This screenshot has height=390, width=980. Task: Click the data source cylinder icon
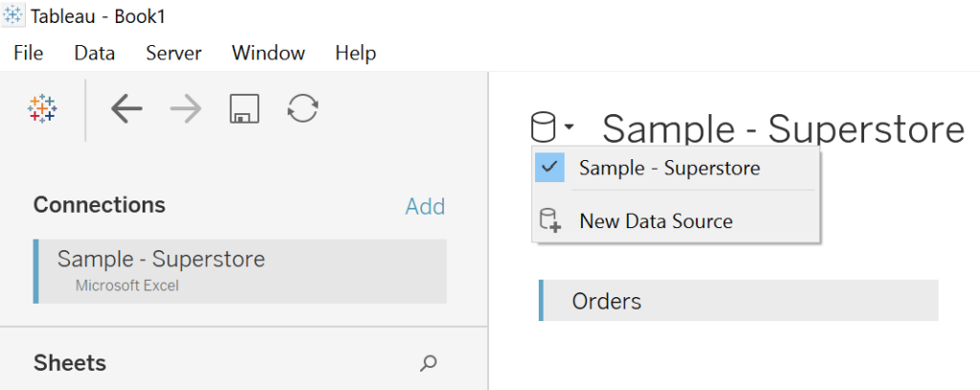point(543,126)
